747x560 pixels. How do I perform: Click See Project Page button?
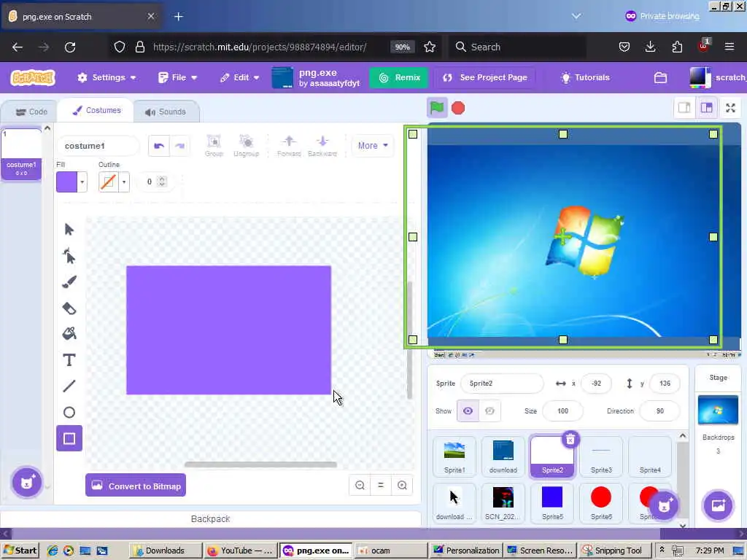click(x=485, y=77)
